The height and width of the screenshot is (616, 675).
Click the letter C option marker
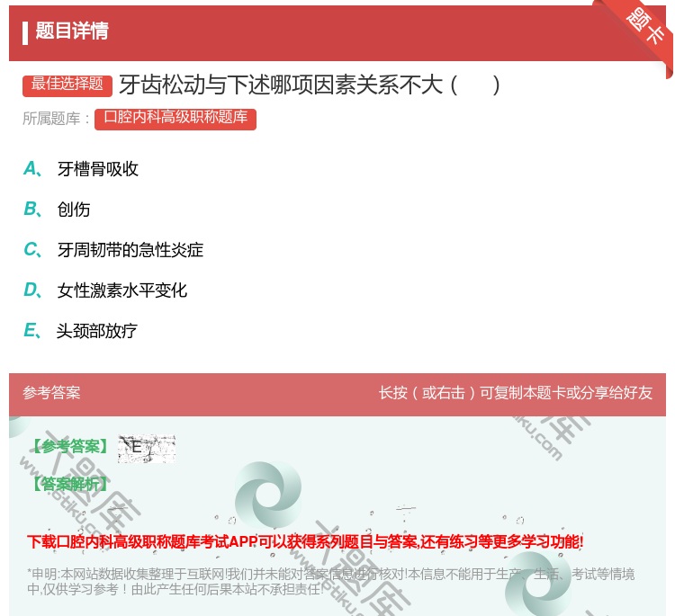point(31,250)
